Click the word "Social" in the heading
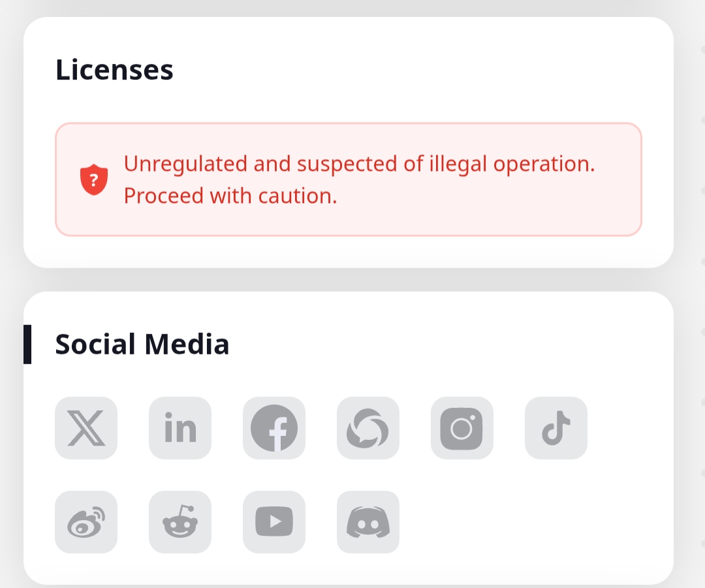The image size is (705, 588). click(95, 344)
